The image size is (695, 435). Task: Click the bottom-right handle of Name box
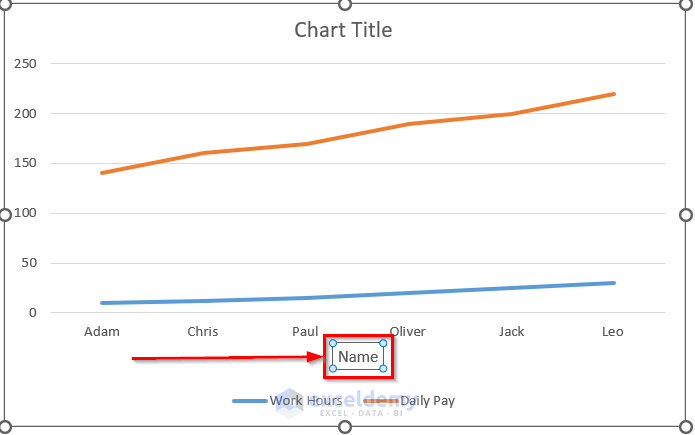383,369
